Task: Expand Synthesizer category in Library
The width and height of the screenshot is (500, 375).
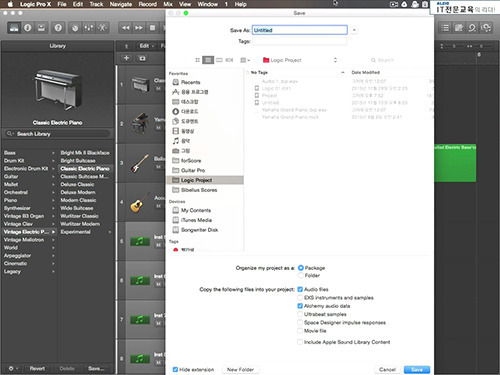Action: coord(53,208)
